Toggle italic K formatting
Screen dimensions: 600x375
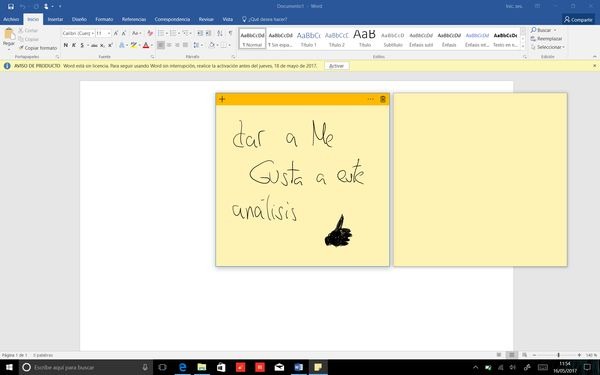tap(73, 45)
